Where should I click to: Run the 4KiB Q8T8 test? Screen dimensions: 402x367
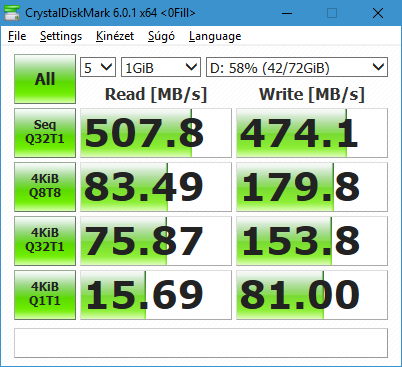45,187
